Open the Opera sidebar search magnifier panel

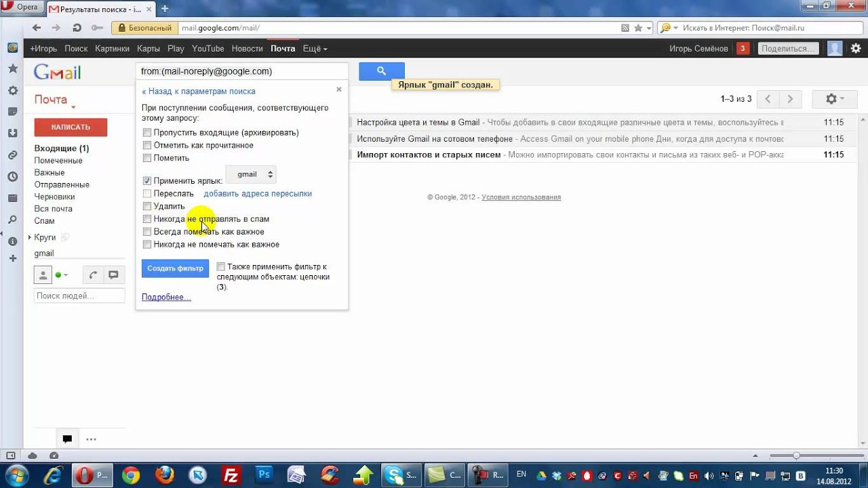12,220
